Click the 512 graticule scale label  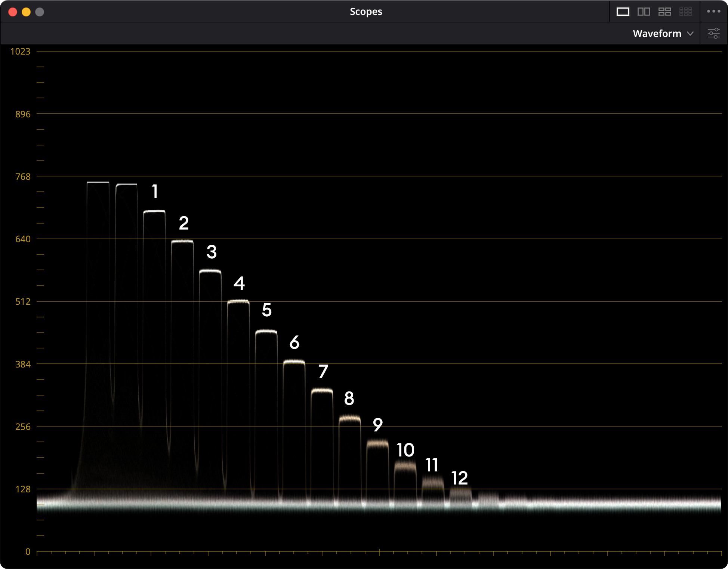click(23, 302)
